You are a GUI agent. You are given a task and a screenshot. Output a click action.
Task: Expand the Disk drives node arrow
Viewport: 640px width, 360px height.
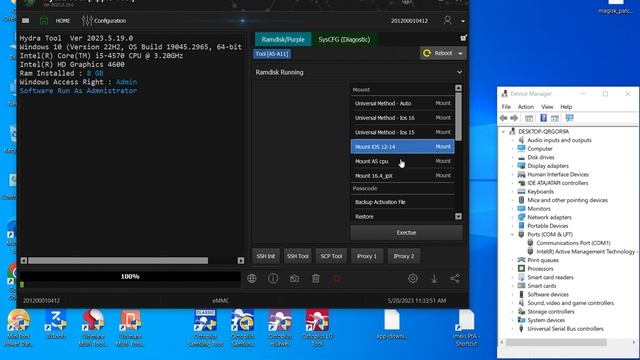tap(513, 158)
